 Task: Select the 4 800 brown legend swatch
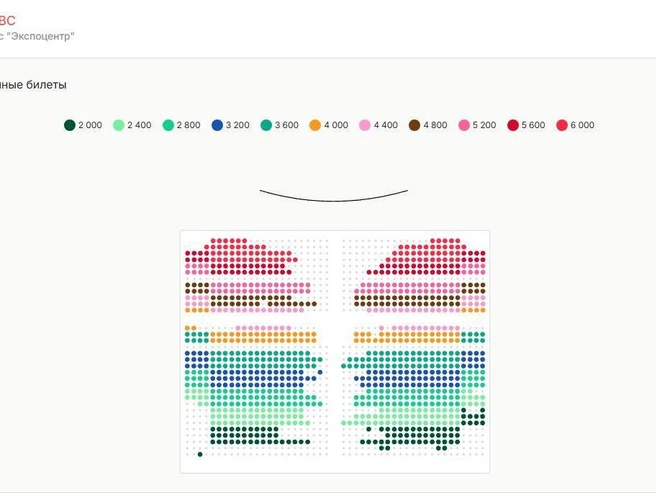[414, 125]
